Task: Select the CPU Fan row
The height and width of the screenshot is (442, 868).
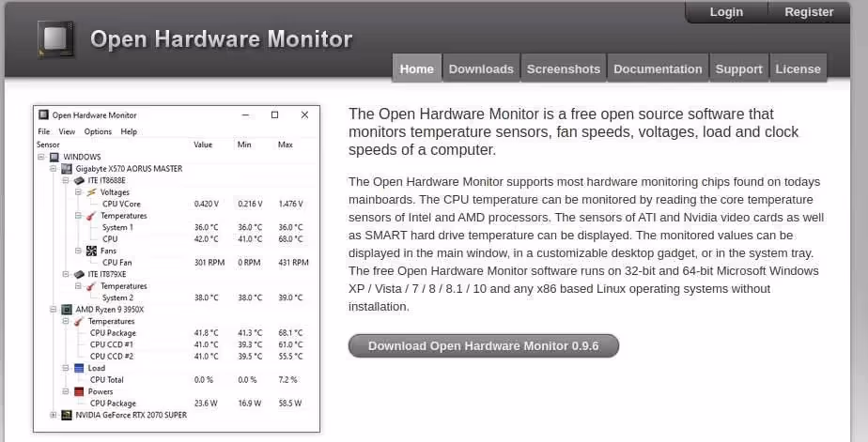Action: coord(178,262)
